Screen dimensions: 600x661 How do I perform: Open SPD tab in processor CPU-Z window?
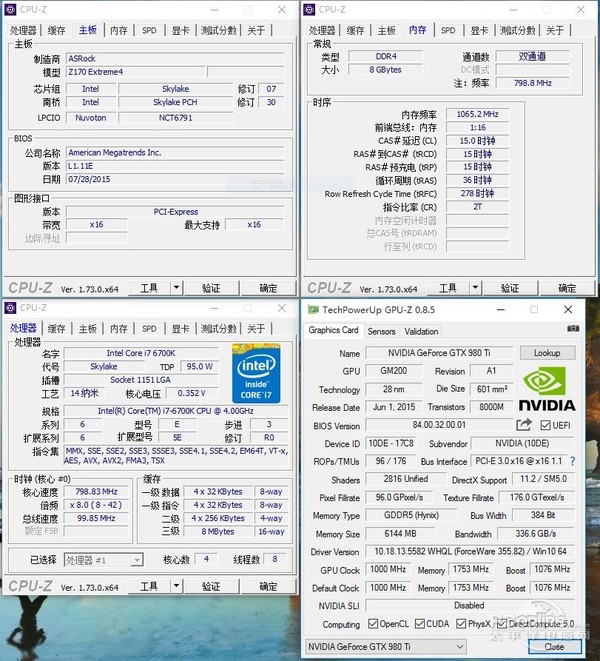149,329
